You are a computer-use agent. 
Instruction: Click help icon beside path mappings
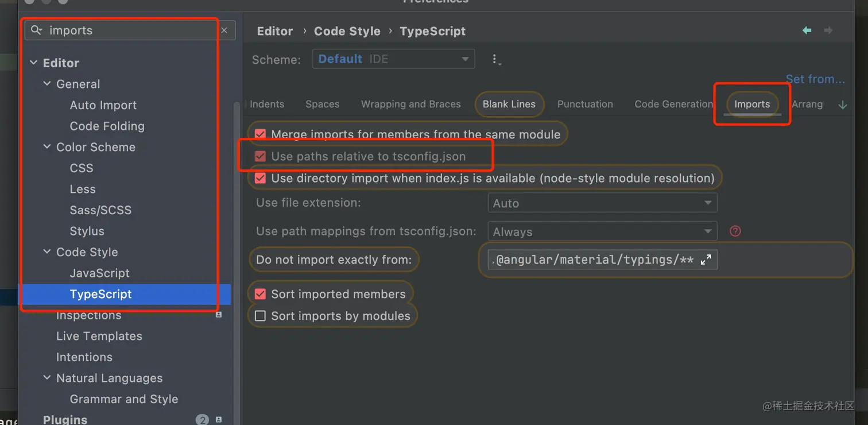coord(735,231)
